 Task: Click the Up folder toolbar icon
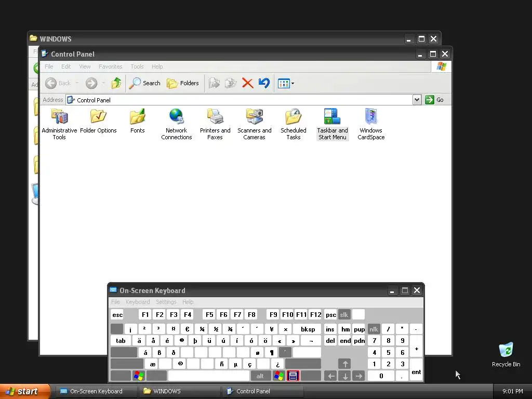point(116,83)
